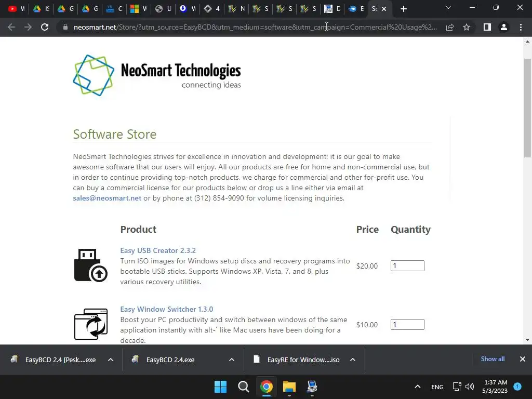Open the EasyBCD 2.4.exe download

165,360
